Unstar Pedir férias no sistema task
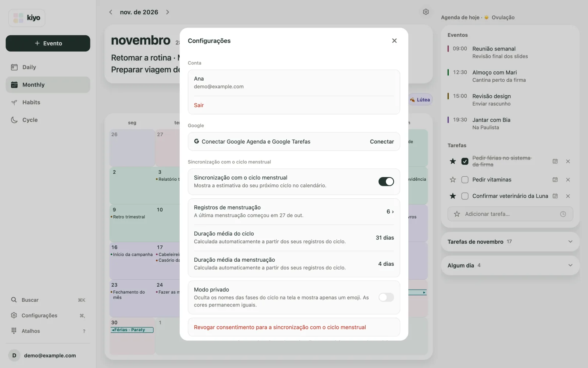588x368 pixels. [x=453, y=161]
